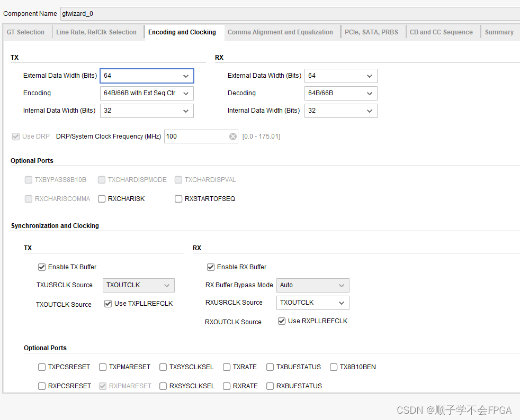Enable the TXSYSCLKSEL port
The image size is (520, 420).
(x=163, y=367)
